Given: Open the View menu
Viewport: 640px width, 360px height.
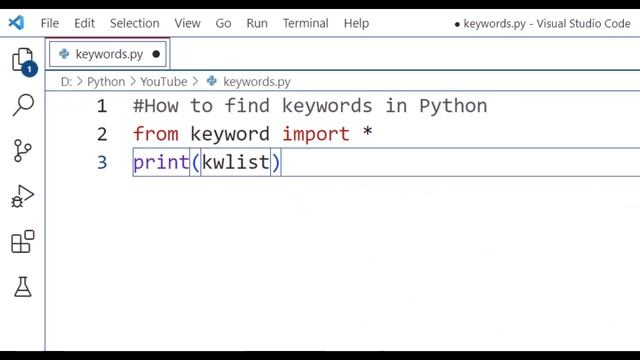Looking at the screenshot, I should (187, 23).
